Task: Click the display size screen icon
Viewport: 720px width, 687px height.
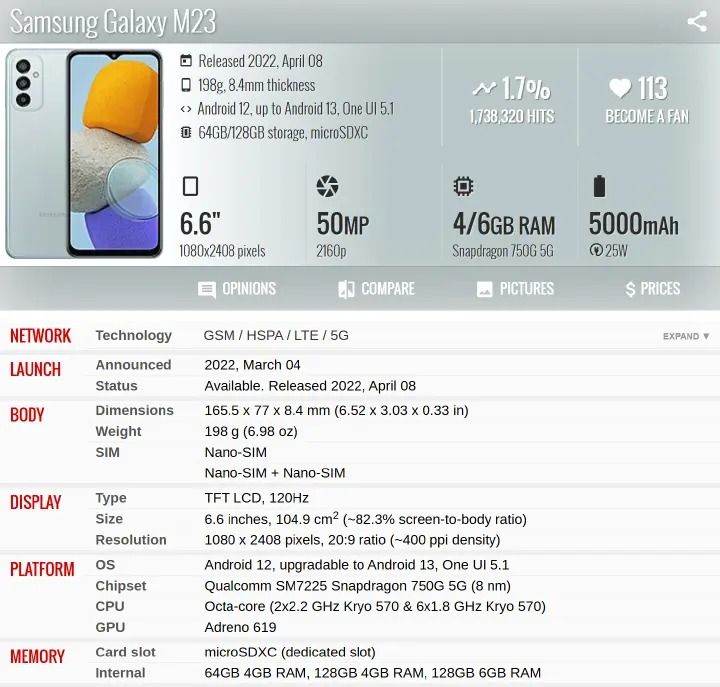Action: [x=190, y=186]
